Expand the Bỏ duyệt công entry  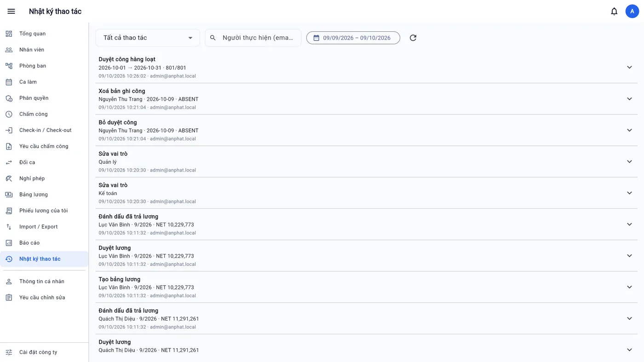[x=629, y=130]
